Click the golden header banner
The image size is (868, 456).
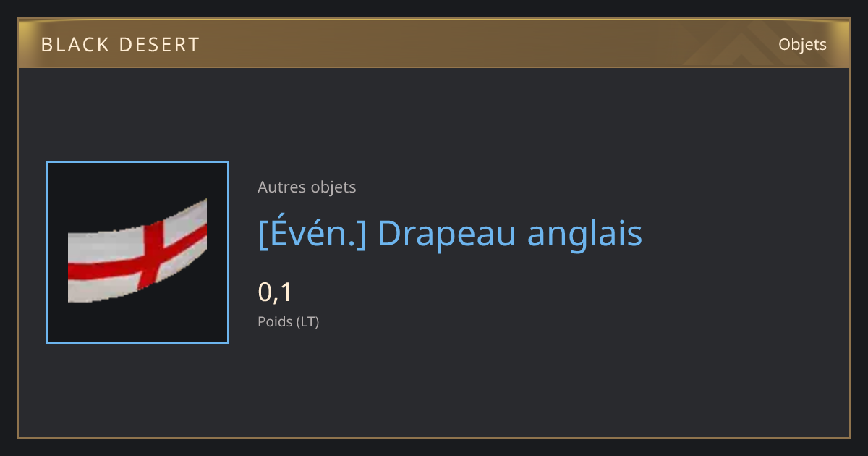coord(434,43)
